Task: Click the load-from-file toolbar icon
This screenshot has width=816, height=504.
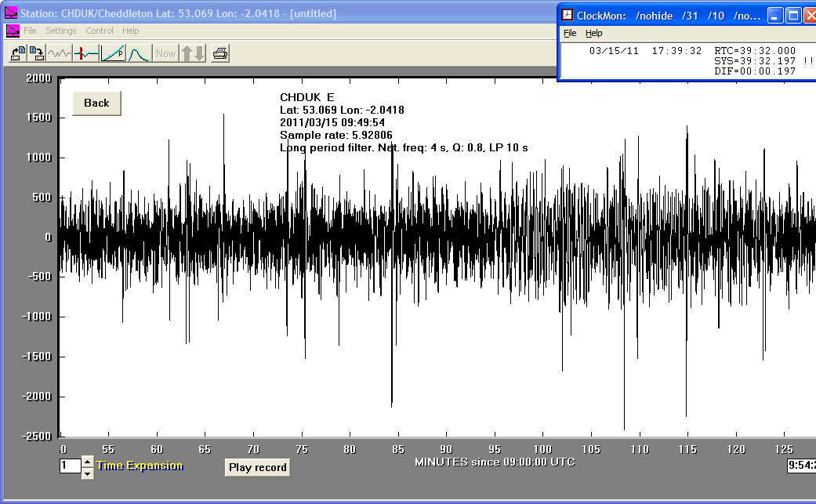Action: tap(18, 53)
